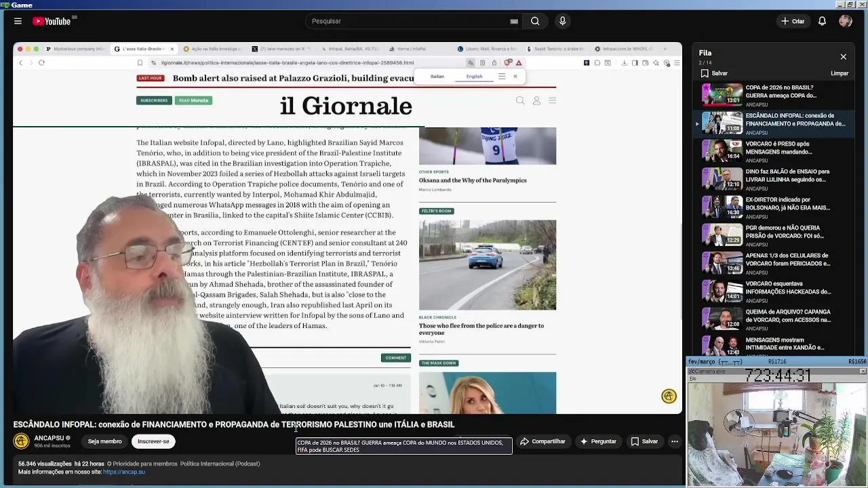Play queue video QUEIMA de ARQUIVO
The image size is (868, 488).
click(775, 319)
